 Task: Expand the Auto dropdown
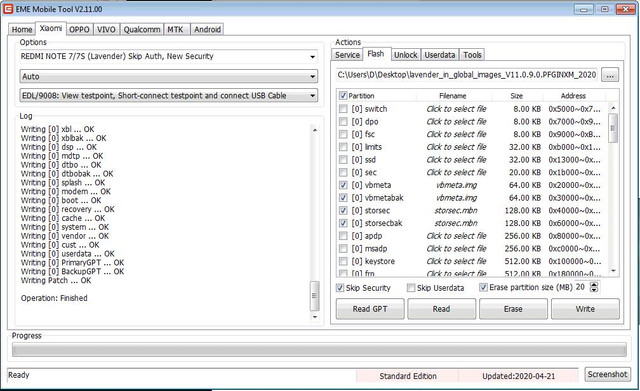pos(312,76)
